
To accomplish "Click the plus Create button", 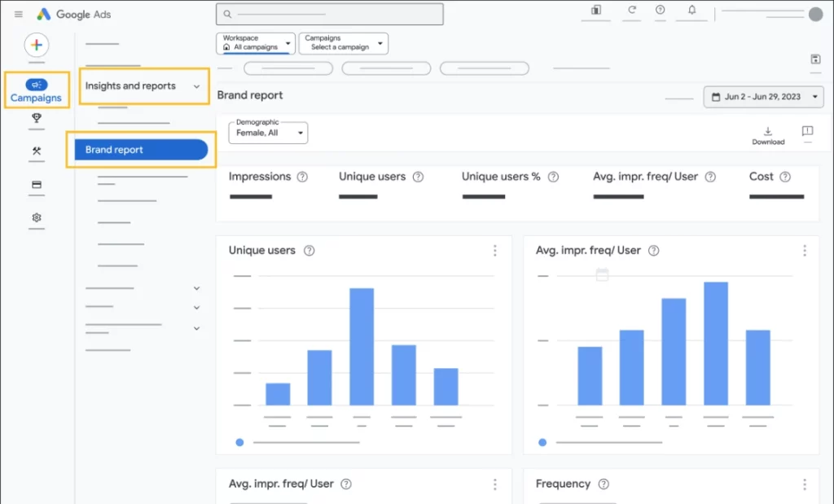I will coord(36,46).
